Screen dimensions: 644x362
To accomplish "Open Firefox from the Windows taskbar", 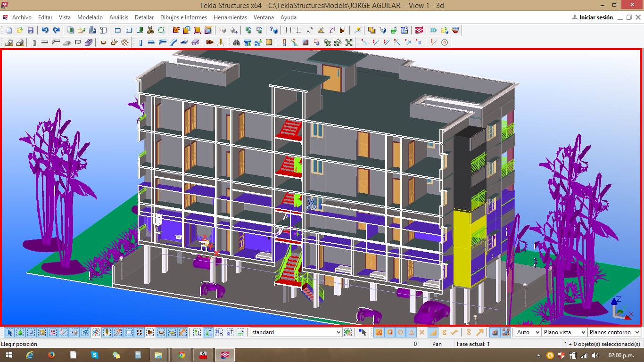I will tap(51, 355).
